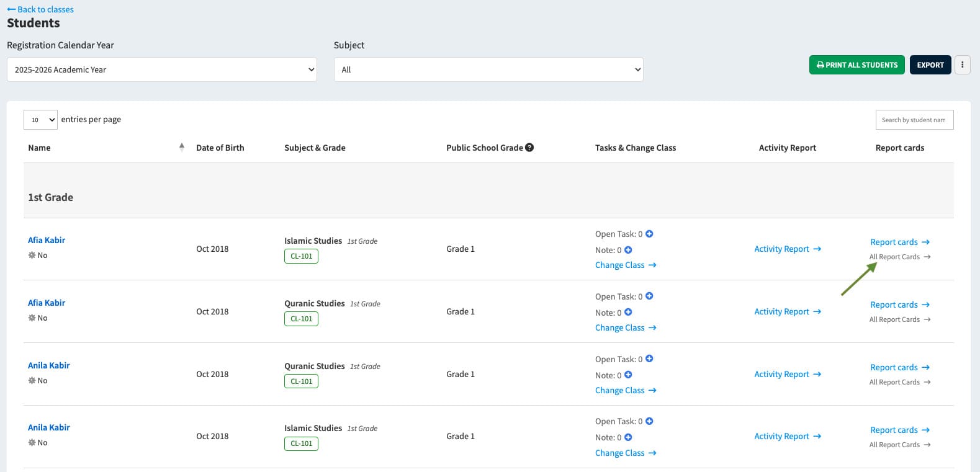Open Activity Report for Afia Kabir Islamic Studies
The image size is (980, 472).
(x=788, y=249)
